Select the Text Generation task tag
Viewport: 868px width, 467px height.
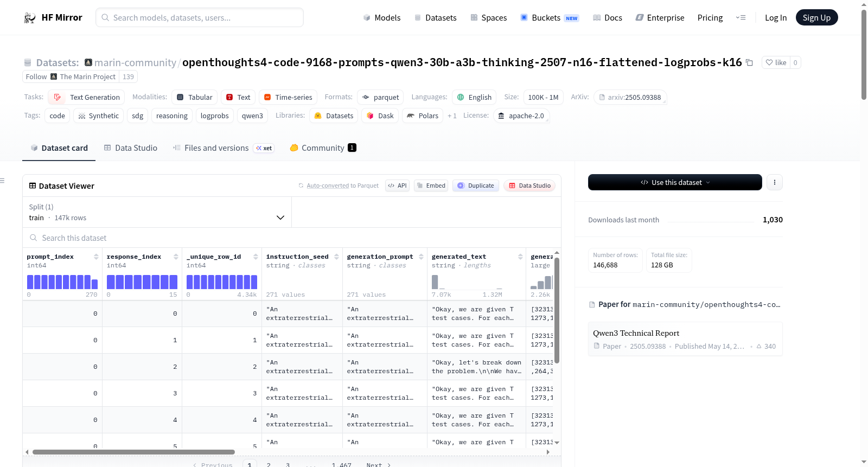coord(87,97)
